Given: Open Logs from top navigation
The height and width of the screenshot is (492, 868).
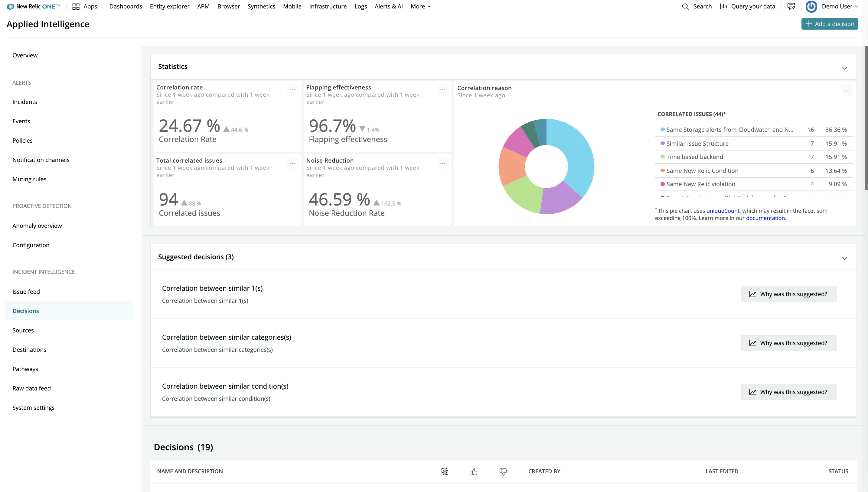Looking at the screenshot, I should [x=361, y=6].
